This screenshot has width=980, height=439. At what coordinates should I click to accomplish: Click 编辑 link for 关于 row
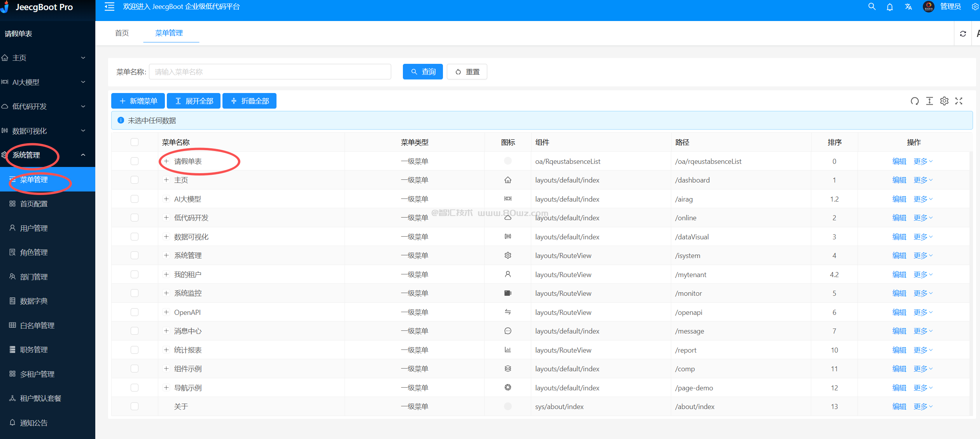click(x=899, y=406)
